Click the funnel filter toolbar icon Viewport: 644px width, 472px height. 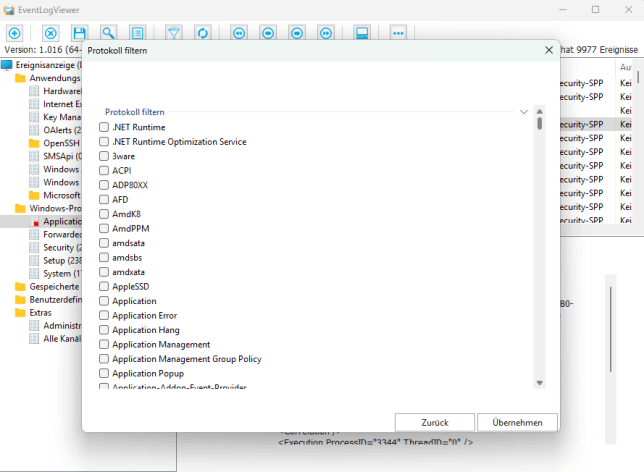(x=174, y=33)
